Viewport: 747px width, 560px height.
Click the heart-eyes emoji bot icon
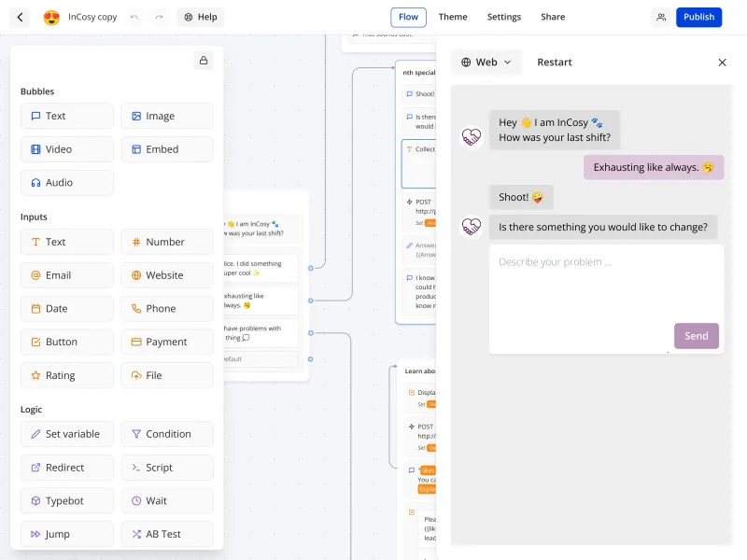pos(51,17)
